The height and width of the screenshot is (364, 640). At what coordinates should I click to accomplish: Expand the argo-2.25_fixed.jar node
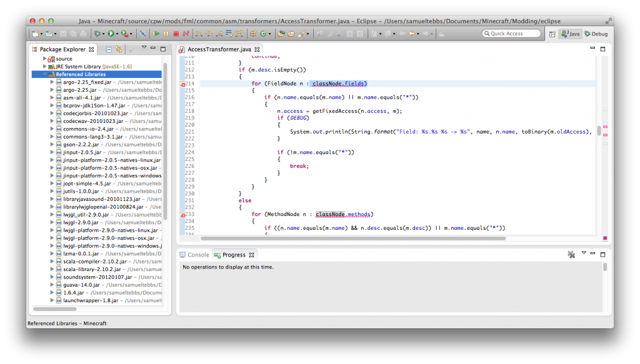52,82
